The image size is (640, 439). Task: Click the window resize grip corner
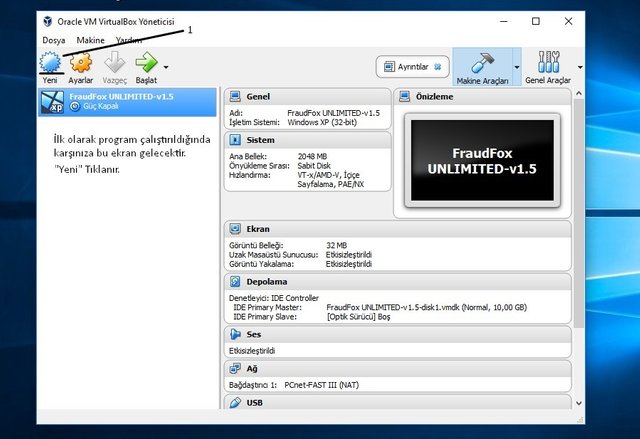point(580,420)
